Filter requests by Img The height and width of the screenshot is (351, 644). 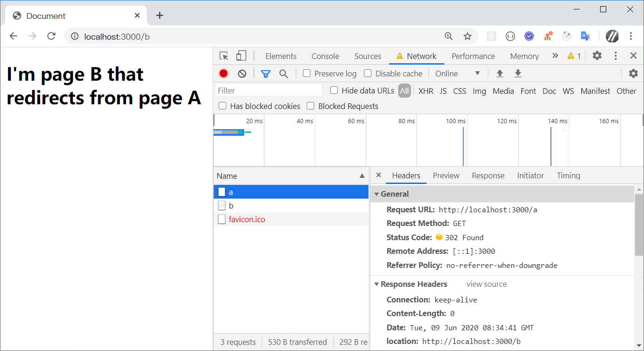(x=479, y=91)
